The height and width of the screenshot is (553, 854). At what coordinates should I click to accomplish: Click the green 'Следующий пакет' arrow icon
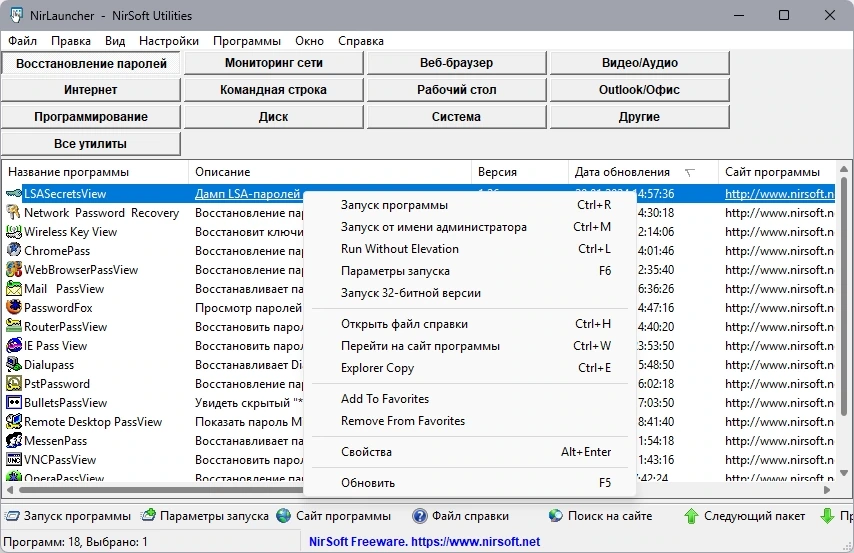click(x=691, y=516)
